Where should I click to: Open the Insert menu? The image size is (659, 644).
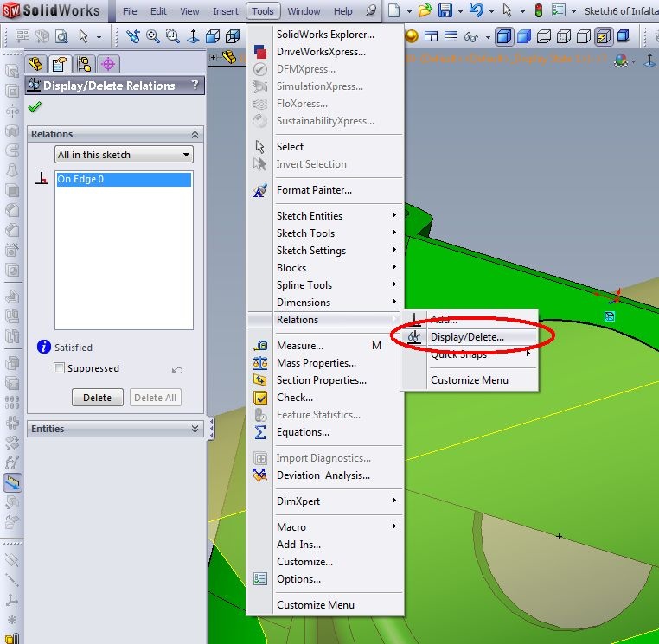[x=225, y=11]
